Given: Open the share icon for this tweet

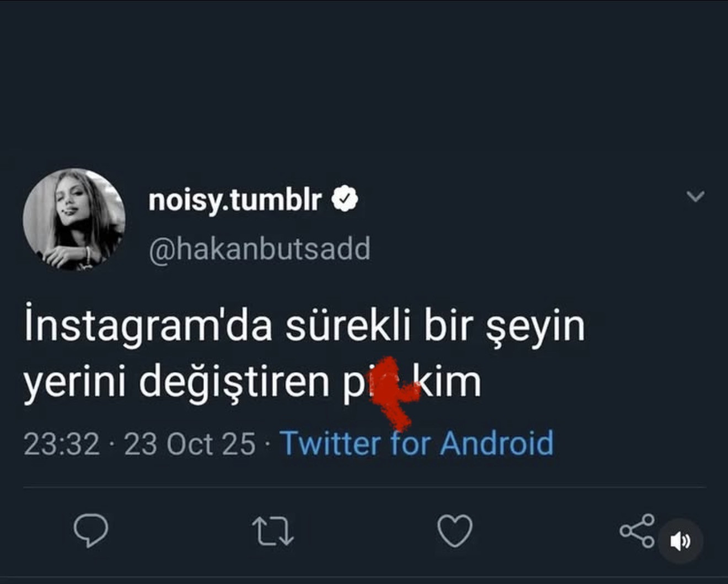Looking at the screenshot, I should pos(637,531).
